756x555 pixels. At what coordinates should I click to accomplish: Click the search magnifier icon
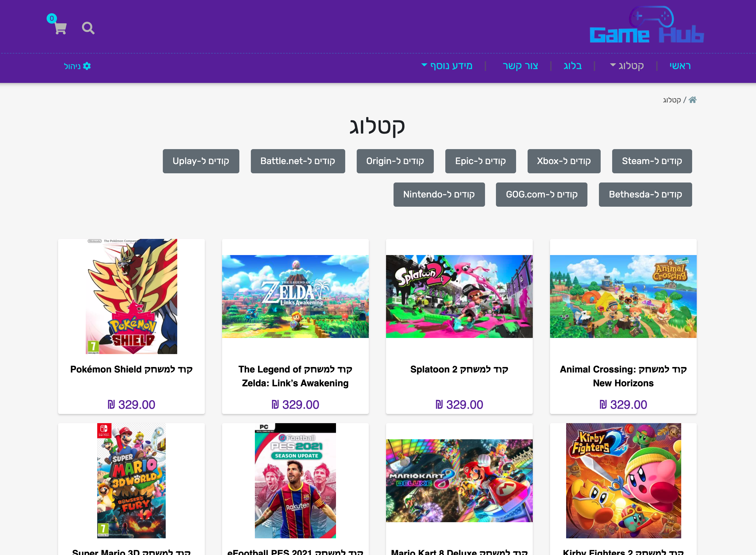(88, 28)
